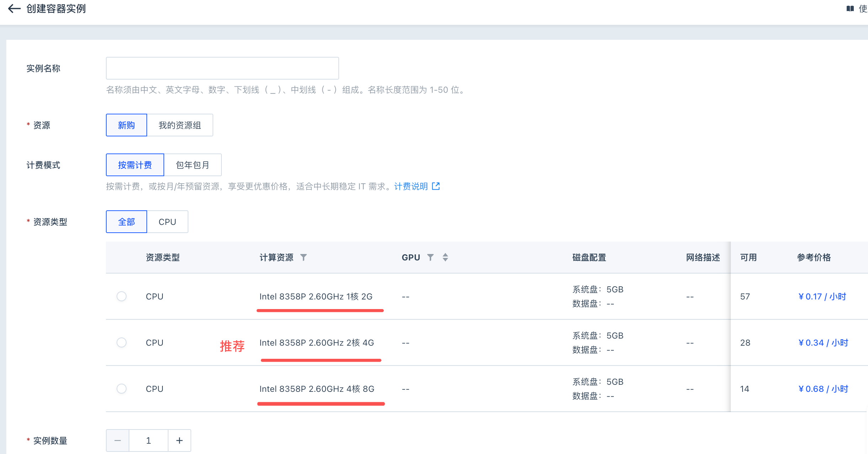Viewport: 868px width, 454px height.
Task: Increase instance count with plus button
Action: (180, 441)
